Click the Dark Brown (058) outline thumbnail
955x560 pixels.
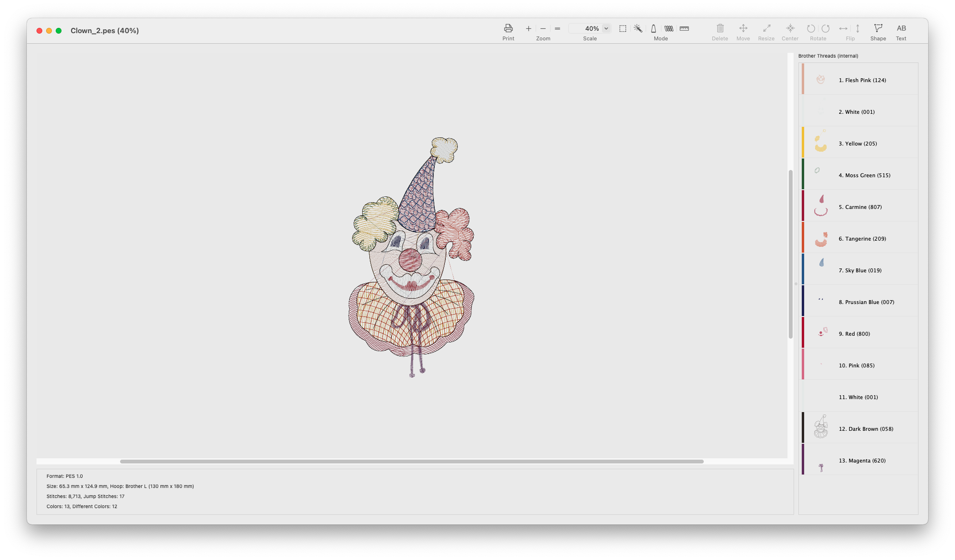coord(821,427)
